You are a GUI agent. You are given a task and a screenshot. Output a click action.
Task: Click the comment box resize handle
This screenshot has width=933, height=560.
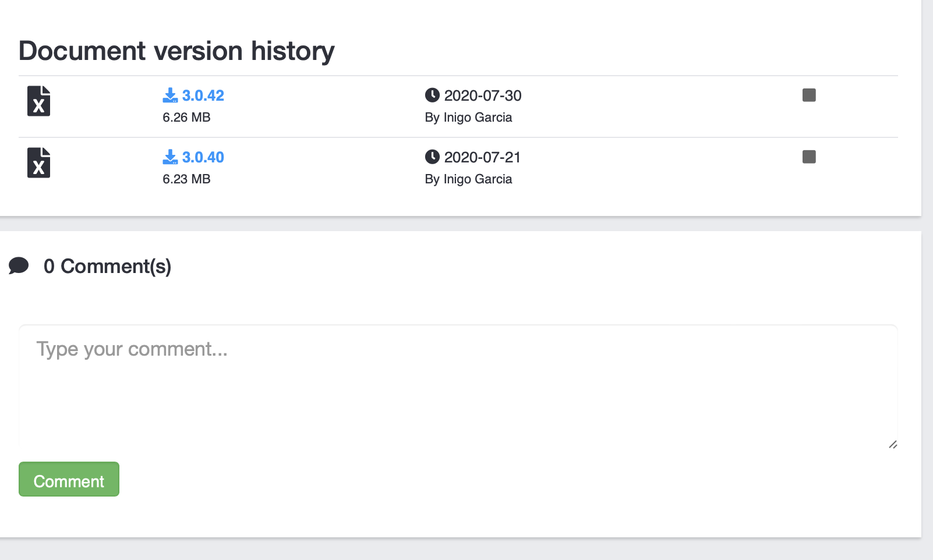[893, 445]
